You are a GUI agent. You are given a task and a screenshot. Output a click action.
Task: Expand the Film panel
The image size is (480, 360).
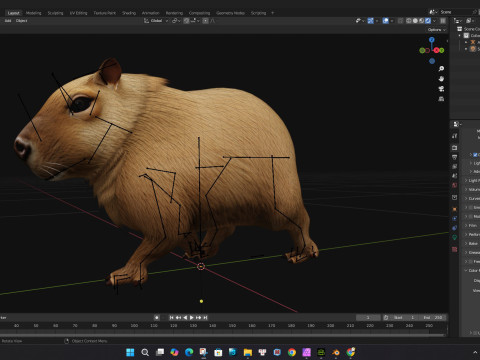(466, 225)
